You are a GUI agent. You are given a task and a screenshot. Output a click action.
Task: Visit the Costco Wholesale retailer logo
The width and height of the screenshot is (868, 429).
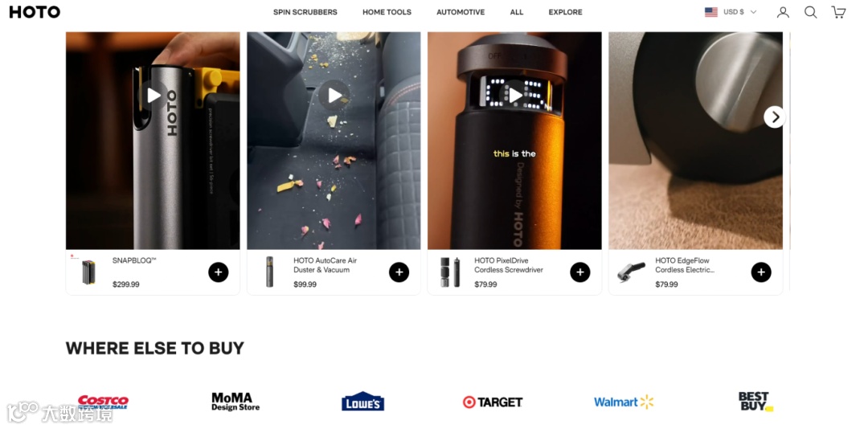pos(103,402)
